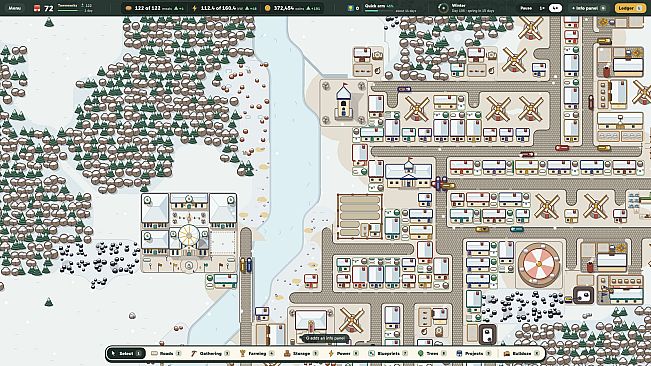The height and width of the screenshot is (366, 651).
Task: Click the power lightning bolt icon
Action: [195, 8]
